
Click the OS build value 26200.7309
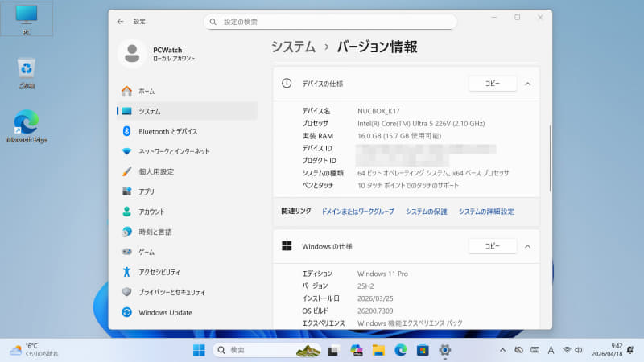coord(375,311)
